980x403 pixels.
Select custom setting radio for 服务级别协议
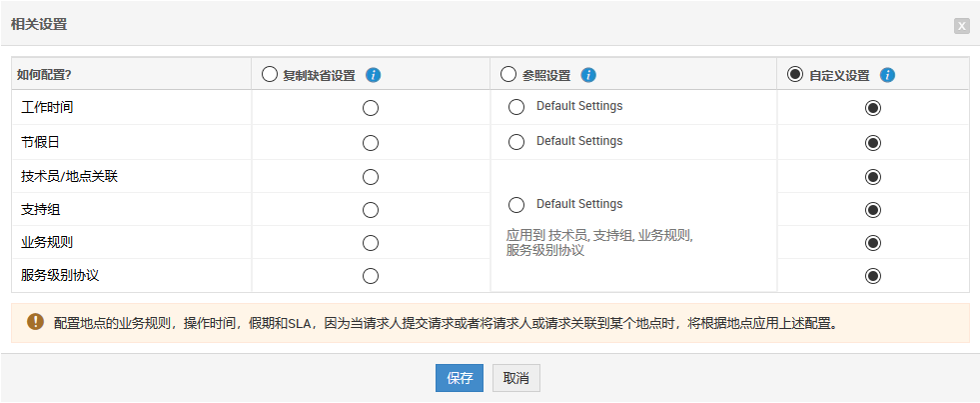click(873, 276)
